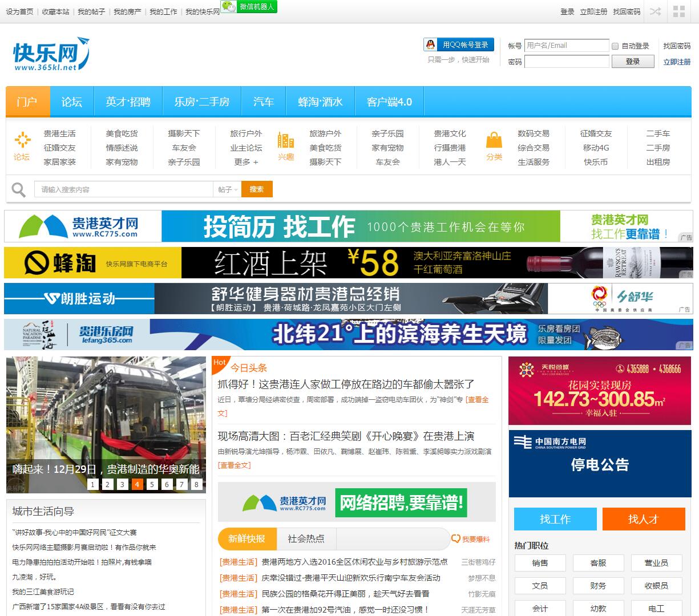Select the 销售 job button
This screenshot has width=699, height=616.
(x=540, y=563)
